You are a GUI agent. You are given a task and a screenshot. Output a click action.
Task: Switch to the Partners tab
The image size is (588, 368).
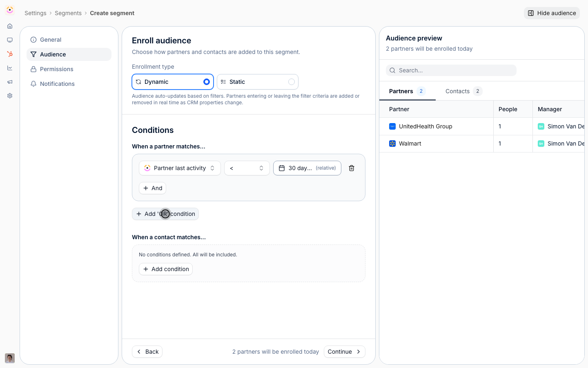pyautogui.click(x=407, y=91)
